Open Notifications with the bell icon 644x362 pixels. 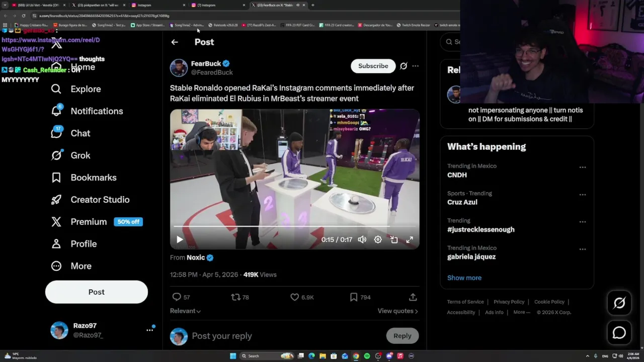tap(87, 111)
